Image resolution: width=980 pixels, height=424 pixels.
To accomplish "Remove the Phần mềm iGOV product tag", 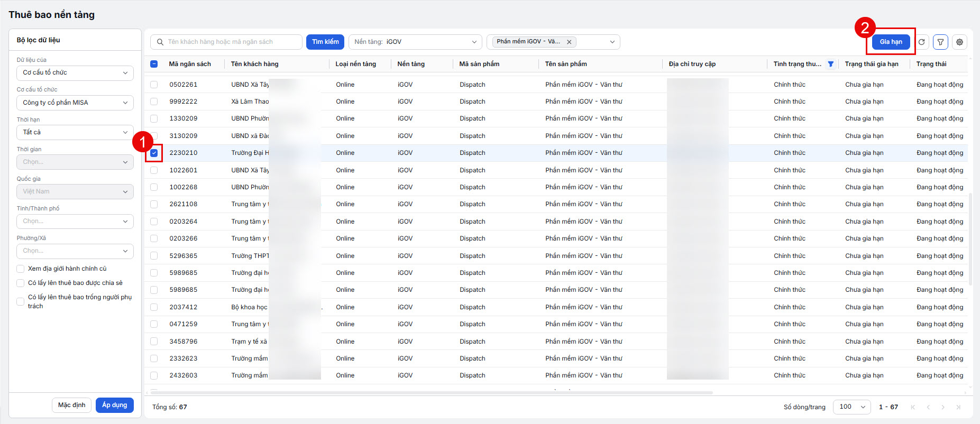I will (x=569, y=42).
